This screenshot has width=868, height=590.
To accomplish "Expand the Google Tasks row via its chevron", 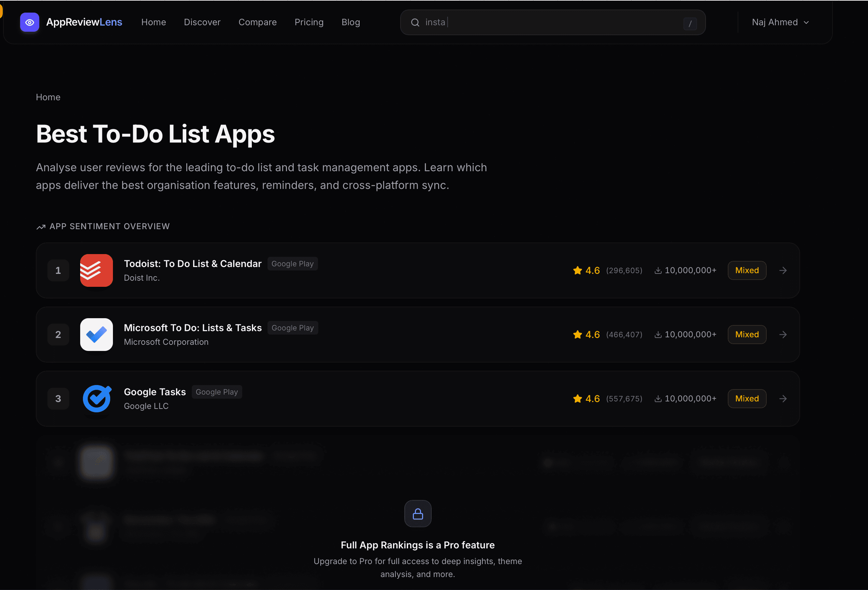I will point(783,398).
